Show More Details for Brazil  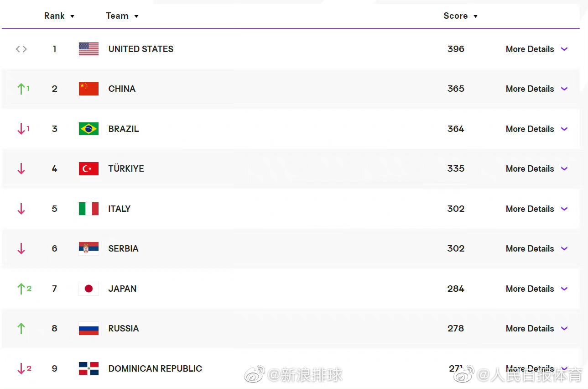536,129
